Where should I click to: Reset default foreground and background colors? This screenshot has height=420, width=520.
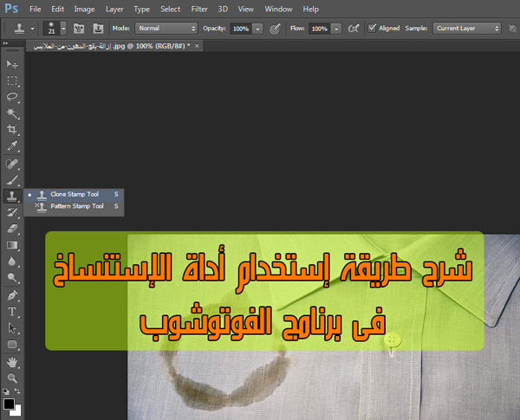point(6,391)
